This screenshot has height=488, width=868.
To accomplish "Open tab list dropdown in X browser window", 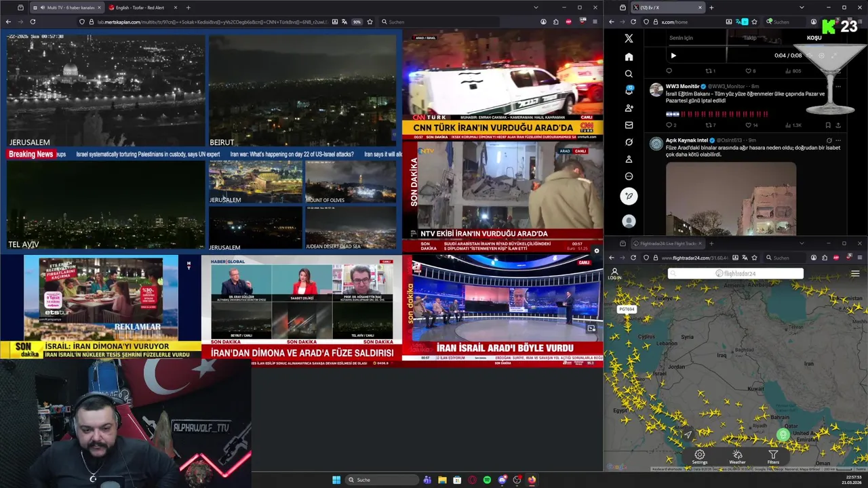I will tap(801, 7).
